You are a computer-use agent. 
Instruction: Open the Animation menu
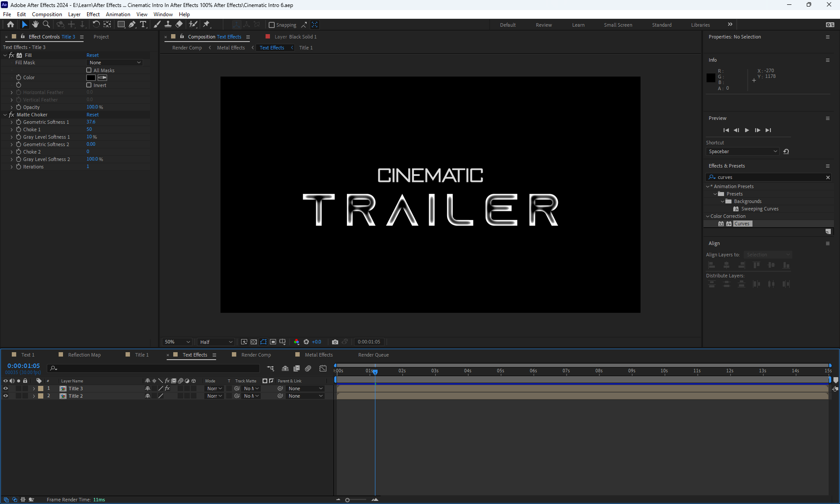pos(118,14)
